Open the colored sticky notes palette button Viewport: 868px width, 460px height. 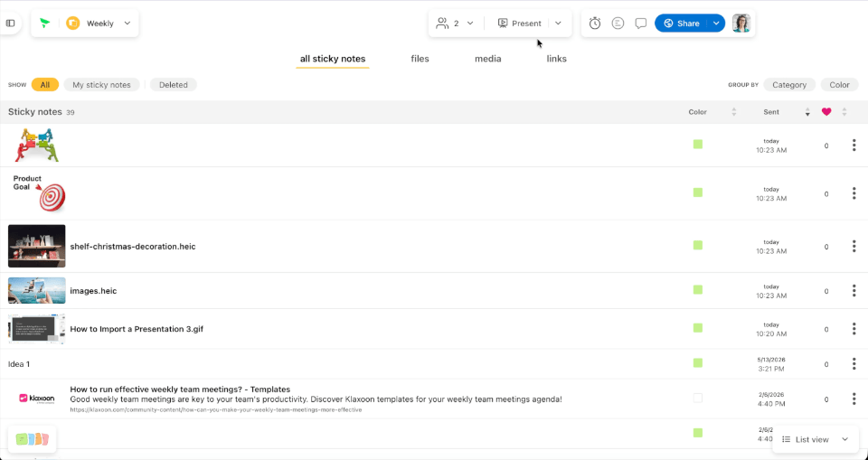tap(33, 439)
